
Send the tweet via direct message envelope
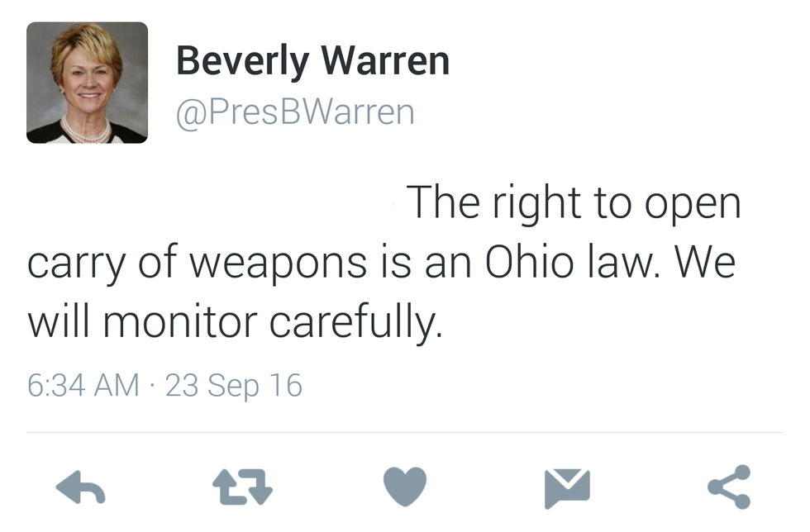567,487
